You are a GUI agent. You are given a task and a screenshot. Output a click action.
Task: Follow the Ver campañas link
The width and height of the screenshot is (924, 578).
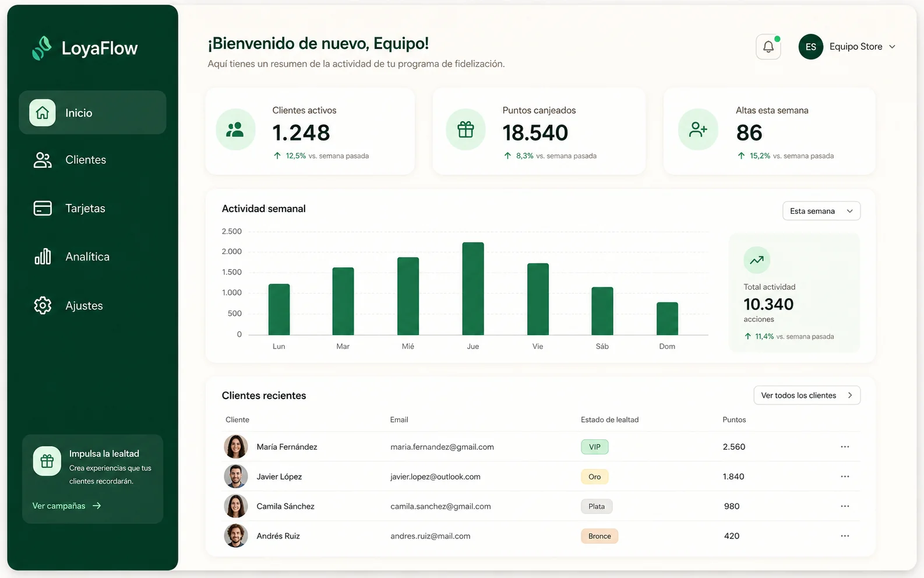(x=67, y=506)
